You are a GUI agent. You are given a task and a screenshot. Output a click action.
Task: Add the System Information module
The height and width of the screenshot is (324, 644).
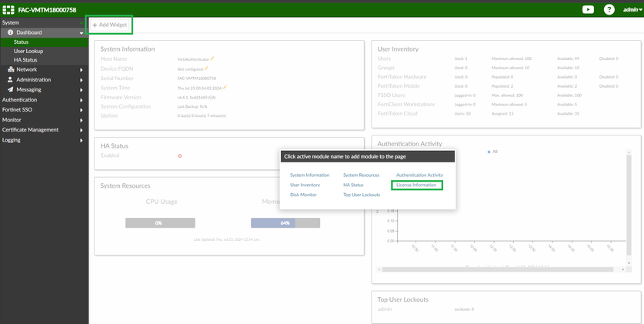[309, 175]
